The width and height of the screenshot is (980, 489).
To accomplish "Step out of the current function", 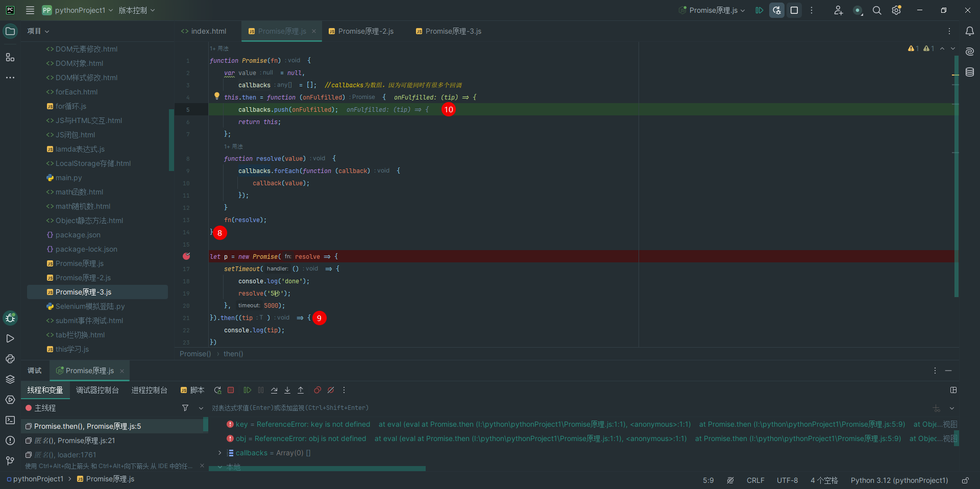I will 301,390.
